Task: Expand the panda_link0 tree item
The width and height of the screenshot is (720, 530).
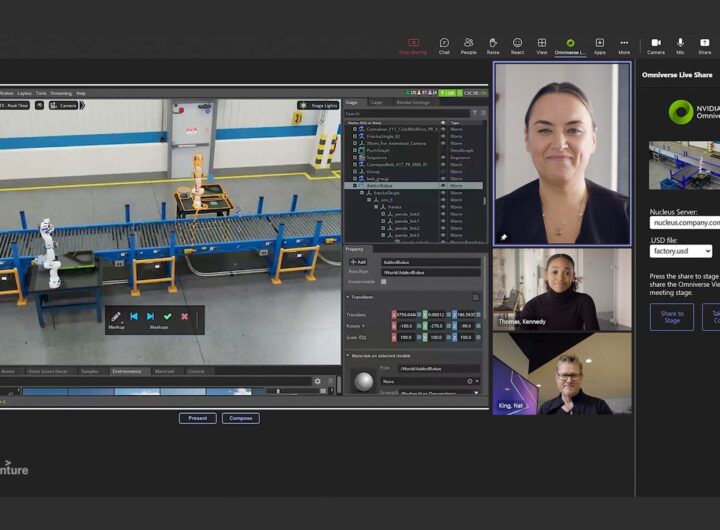Action: point(383,214)
